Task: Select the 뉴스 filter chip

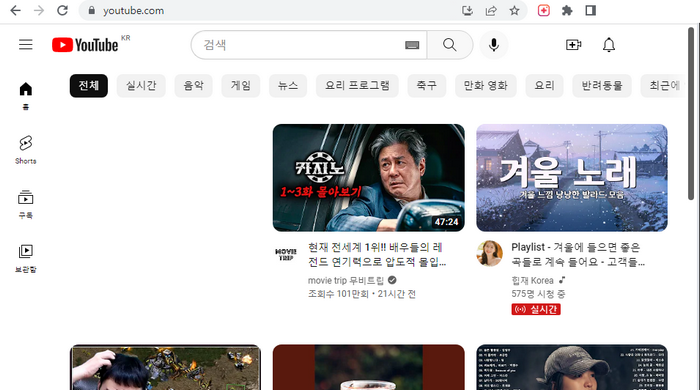Action: coord(288,86)
